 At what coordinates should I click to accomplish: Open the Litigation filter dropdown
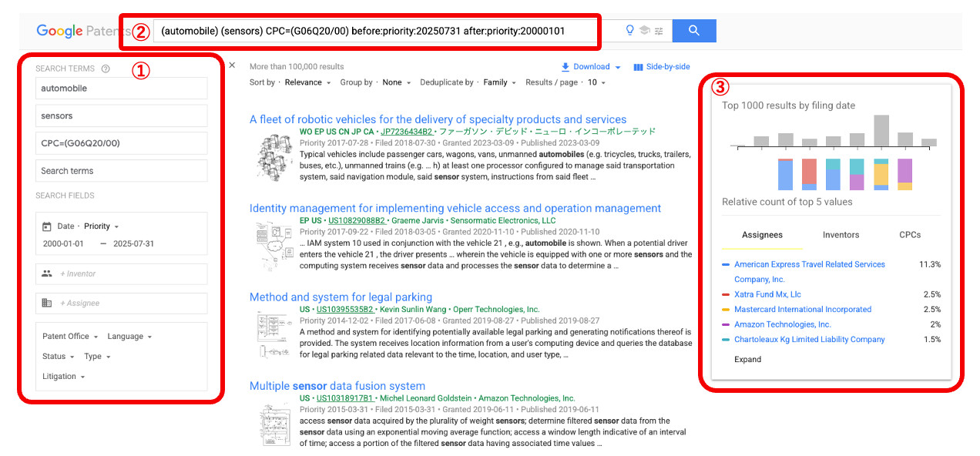coord(63,377)
